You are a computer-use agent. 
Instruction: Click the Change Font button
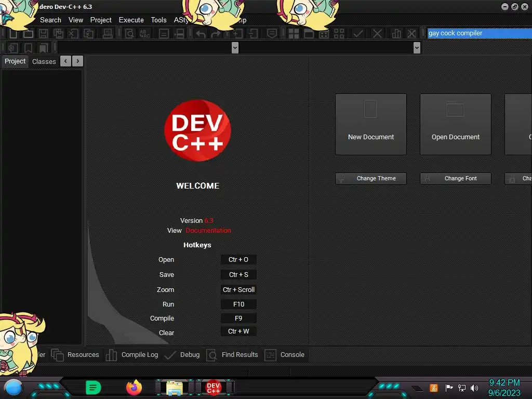click(x=456, y=179)
